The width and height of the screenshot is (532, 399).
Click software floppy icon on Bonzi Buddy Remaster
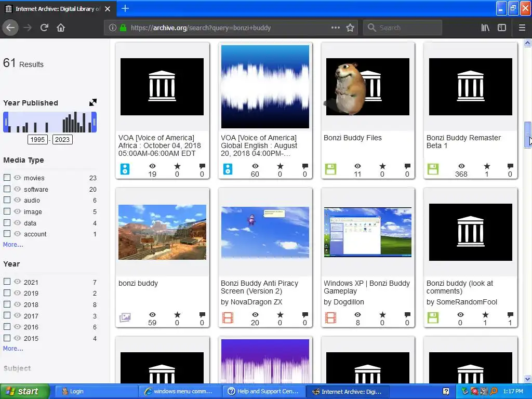433,169
